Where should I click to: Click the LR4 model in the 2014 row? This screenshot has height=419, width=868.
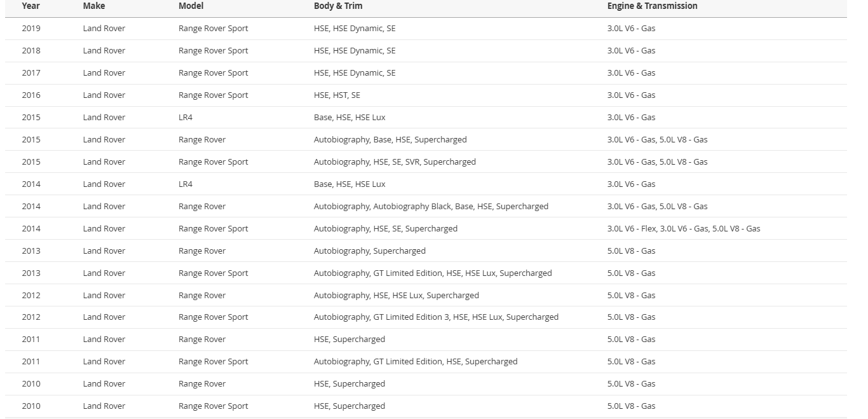(186, 184)
